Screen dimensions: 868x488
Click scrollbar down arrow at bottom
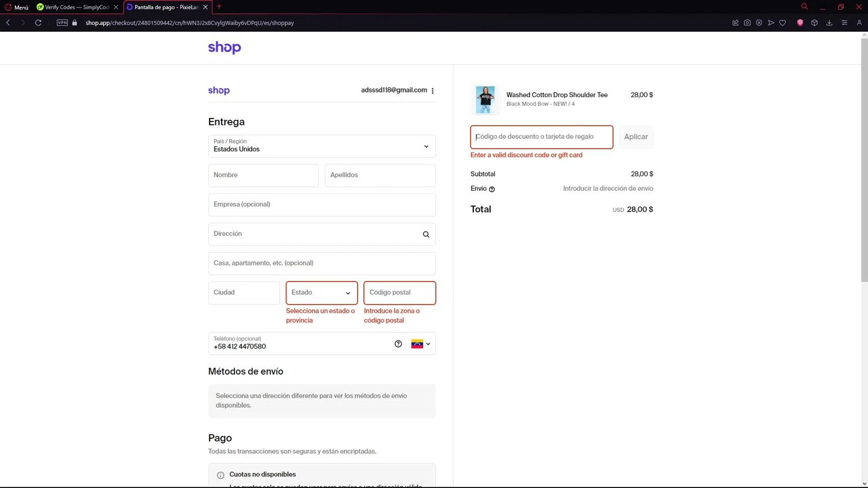coord(864,483)
